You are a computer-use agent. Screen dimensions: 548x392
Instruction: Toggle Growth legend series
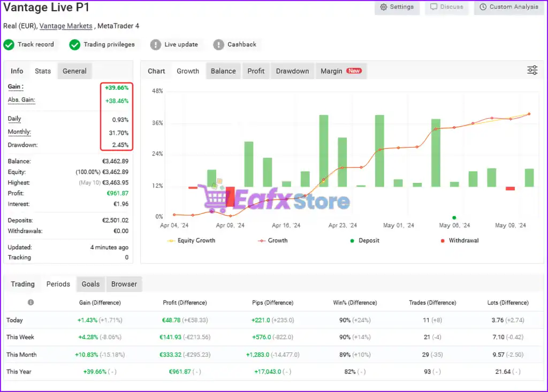(x=272, y=240)
